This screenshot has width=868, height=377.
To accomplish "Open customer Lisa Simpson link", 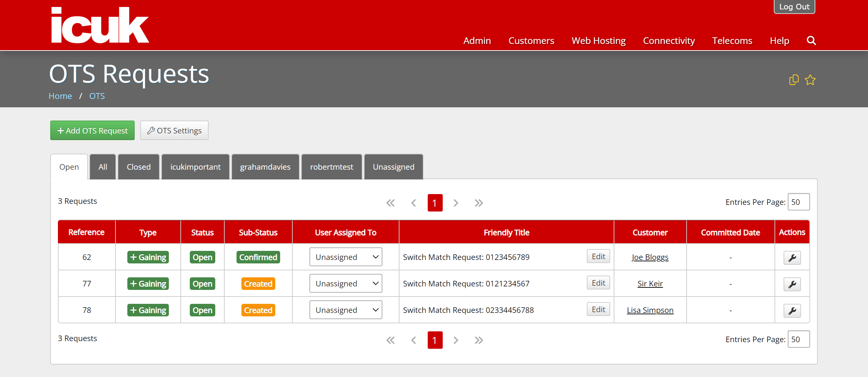I will (650, 310).
